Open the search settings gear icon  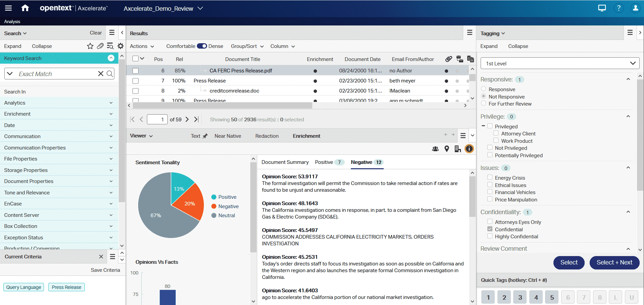tap(120, 46)
